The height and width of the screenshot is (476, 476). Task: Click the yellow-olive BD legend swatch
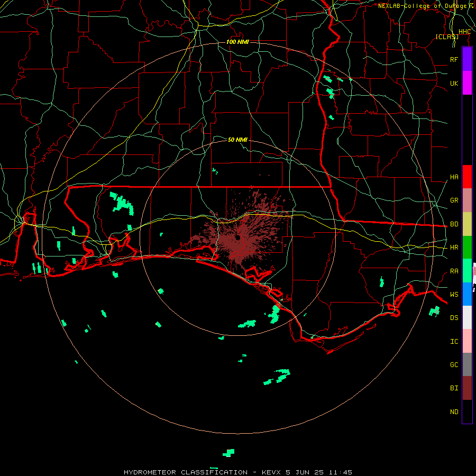click(x=467, y=224)
